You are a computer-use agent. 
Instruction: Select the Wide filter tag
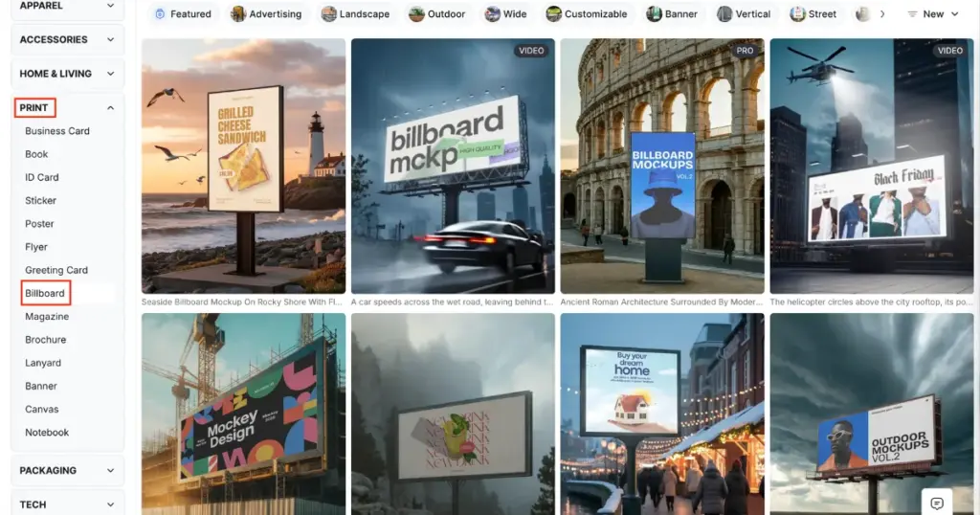506,13
